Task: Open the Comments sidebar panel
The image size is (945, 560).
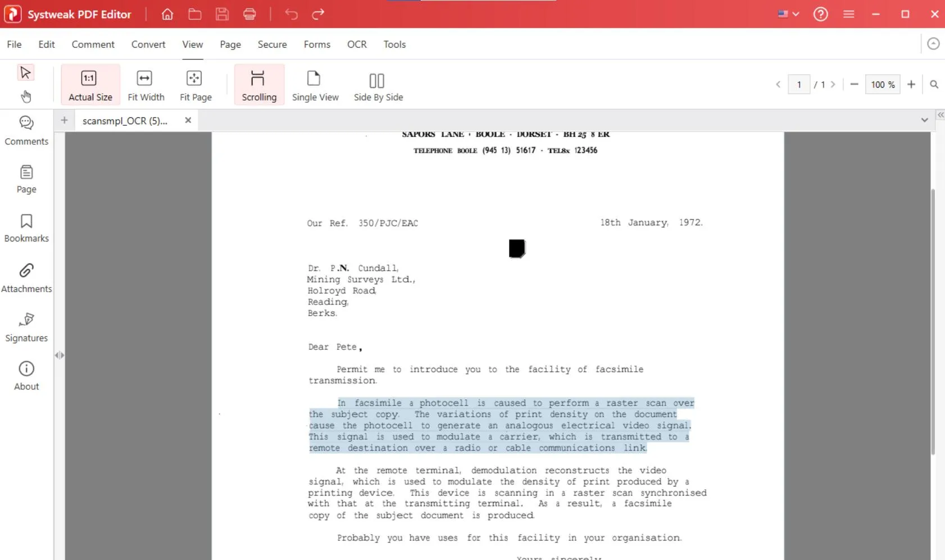Action: tap(26, 130)
